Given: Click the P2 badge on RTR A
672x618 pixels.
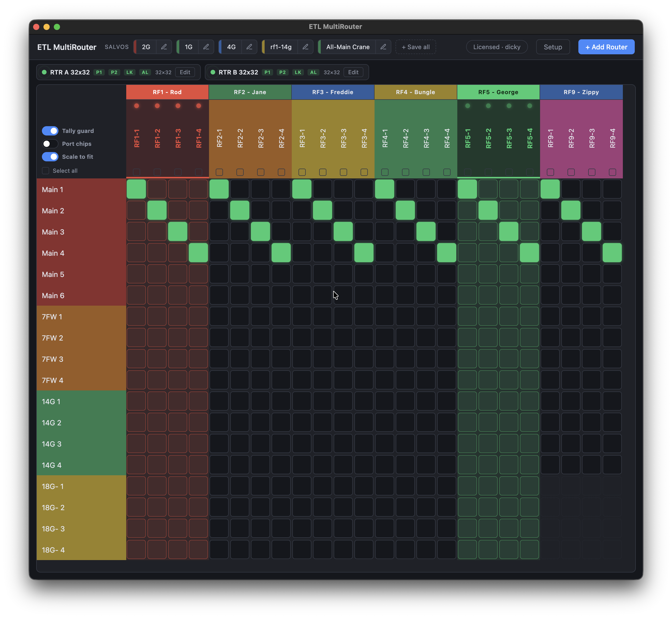Looking at the screenshot, I should pos(114,72).
